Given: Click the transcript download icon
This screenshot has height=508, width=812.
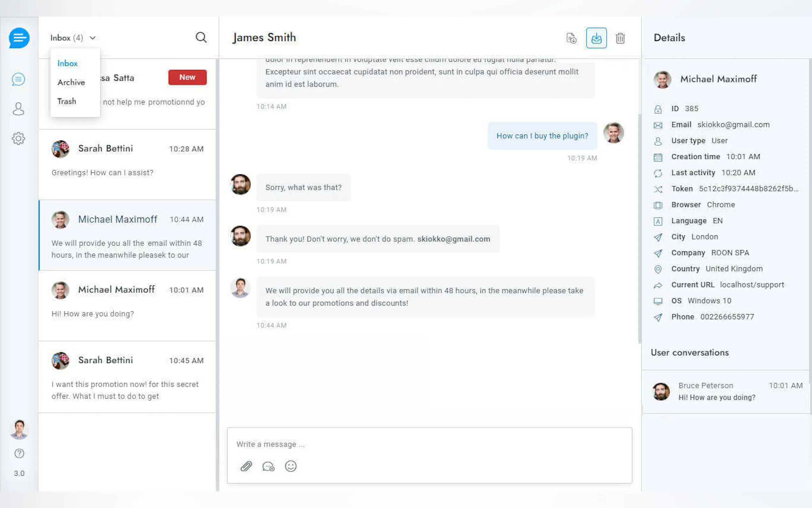Looking at the screenshot, I should 571,38.
